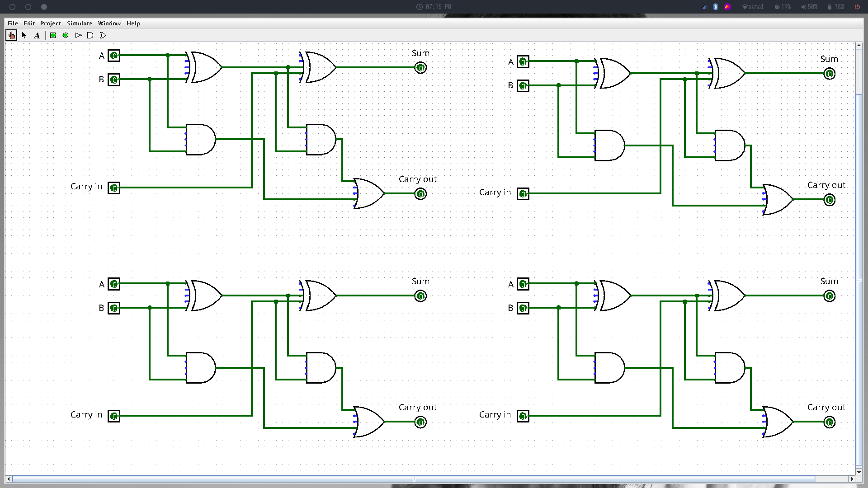The image size is (868, 488).
Task: Open the File menu
Action: pos(13,23)
